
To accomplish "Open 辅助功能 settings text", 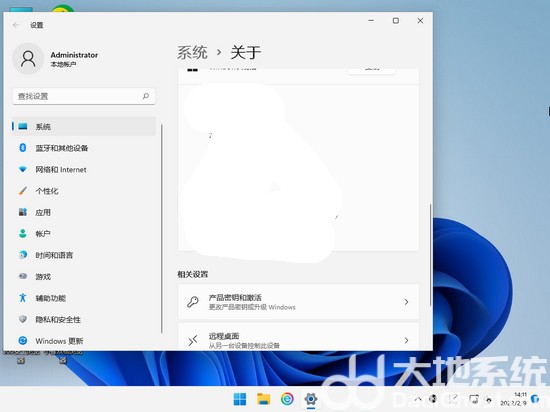I will pos(51,298).
